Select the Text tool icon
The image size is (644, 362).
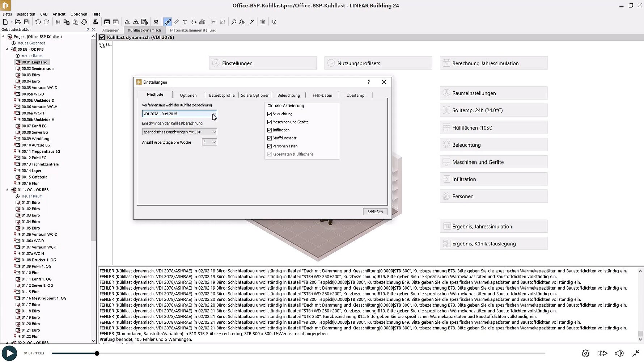185,22
